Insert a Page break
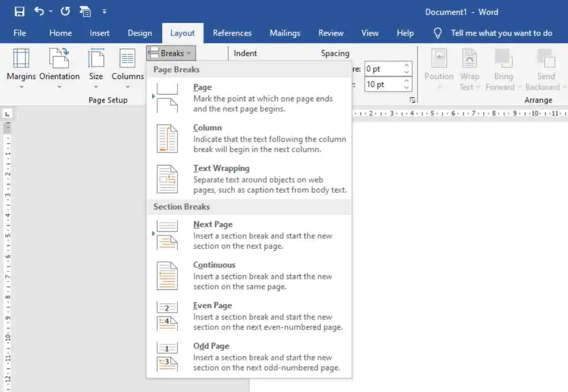 pos(249,98)
